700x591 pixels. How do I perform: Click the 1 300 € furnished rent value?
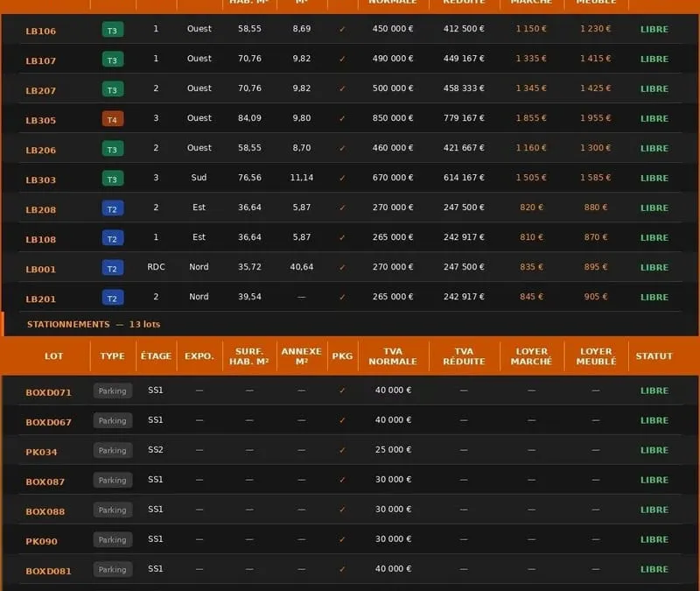click(x=596, y=147)
